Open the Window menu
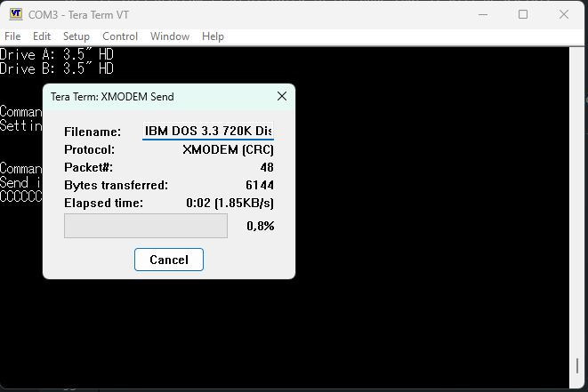The image size is (588, 392). tap(169, 36)
